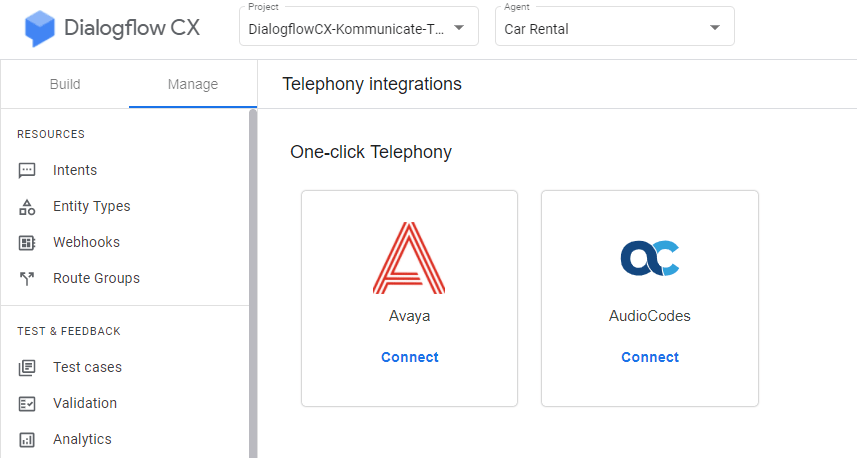Open the Webhooks resource page
The width and height of the screenshot is (857, 458).
pyautogui.click(x=86, y=242)
